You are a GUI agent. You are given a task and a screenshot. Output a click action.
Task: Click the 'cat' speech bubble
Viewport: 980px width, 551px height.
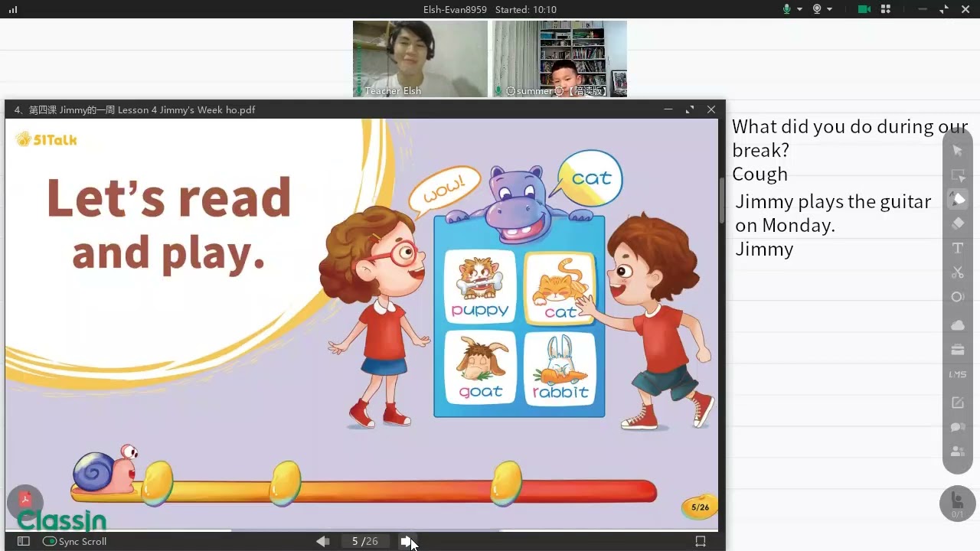click(591, 178)
